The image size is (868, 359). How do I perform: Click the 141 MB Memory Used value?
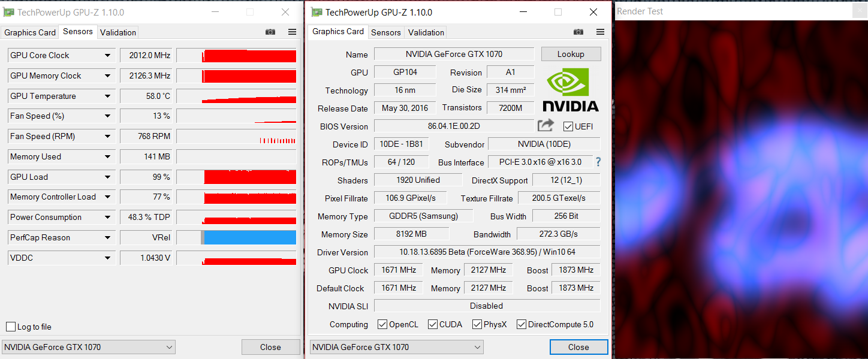(x=147, y=156)
